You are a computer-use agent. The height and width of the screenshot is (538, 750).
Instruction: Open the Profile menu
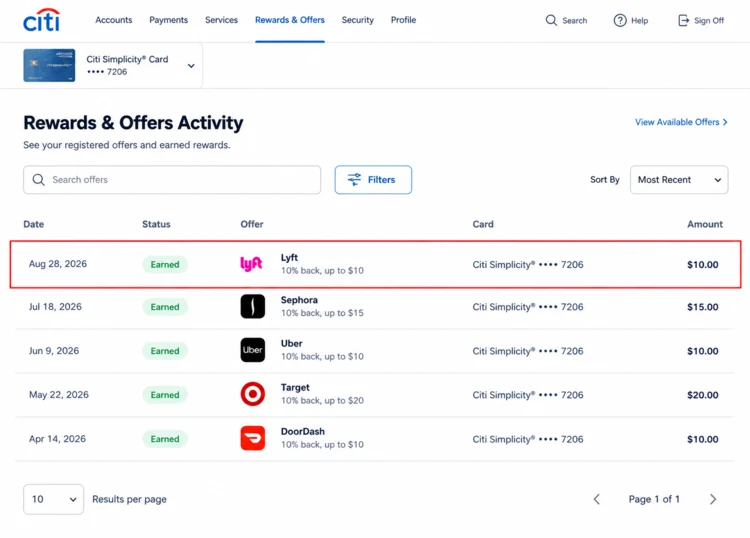click(403, 20)
